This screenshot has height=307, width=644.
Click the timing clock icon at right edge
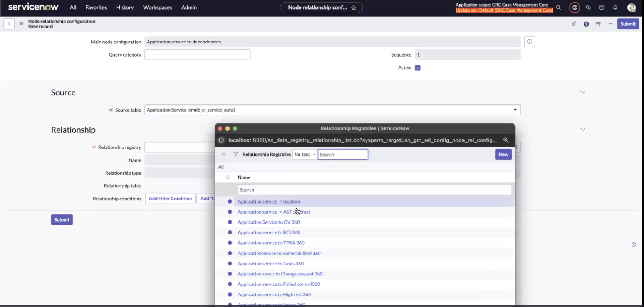[634, 245]
